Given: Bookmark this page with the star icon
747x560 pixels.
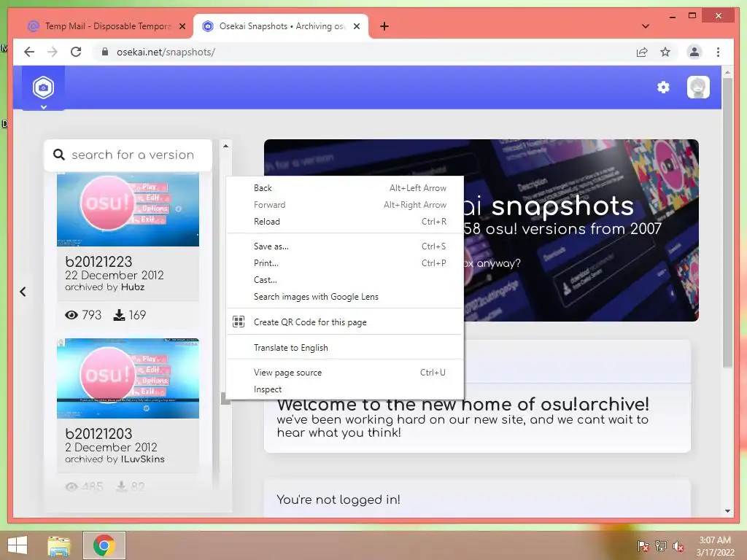Looking at the screenshot, I should pos(665,52).
